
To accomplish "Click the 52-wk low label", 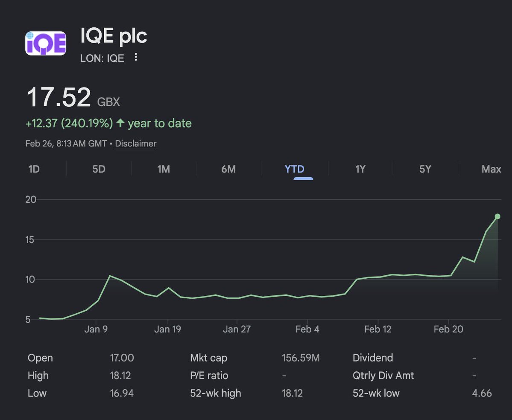I will 376,393.
